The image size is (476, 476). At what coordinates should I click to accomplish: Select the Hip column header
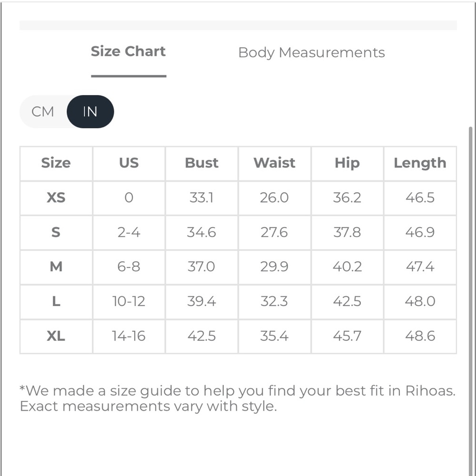click(347, 163)
